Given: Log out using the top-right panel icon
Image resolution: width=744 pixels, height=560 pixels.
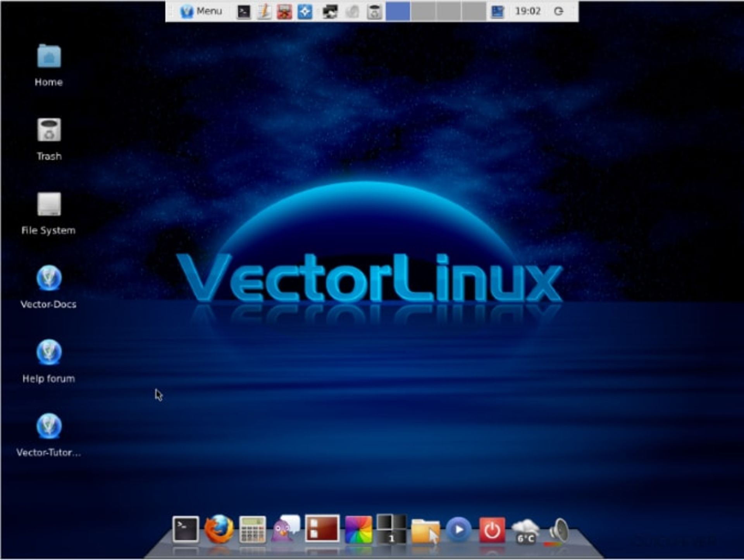Looking at the screenshot, I should tap(560, 12).
